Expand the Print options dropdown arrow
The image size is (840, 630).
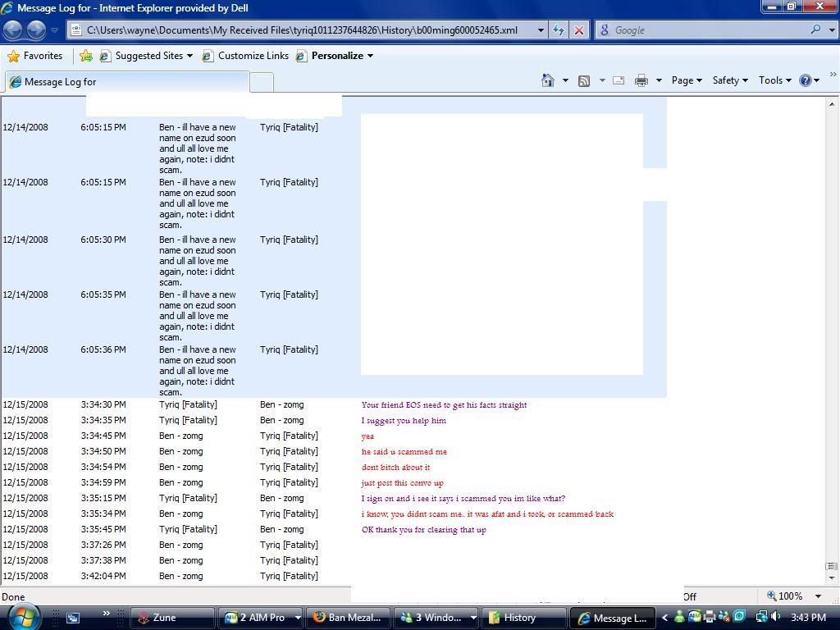click(659, 80)
